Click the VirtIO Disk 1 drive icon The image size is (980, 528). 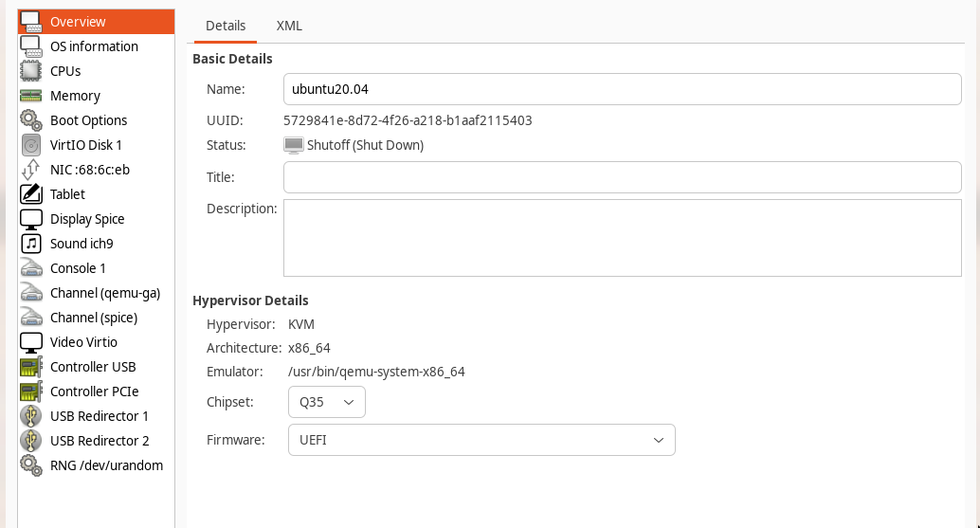(x=31, y=145)
